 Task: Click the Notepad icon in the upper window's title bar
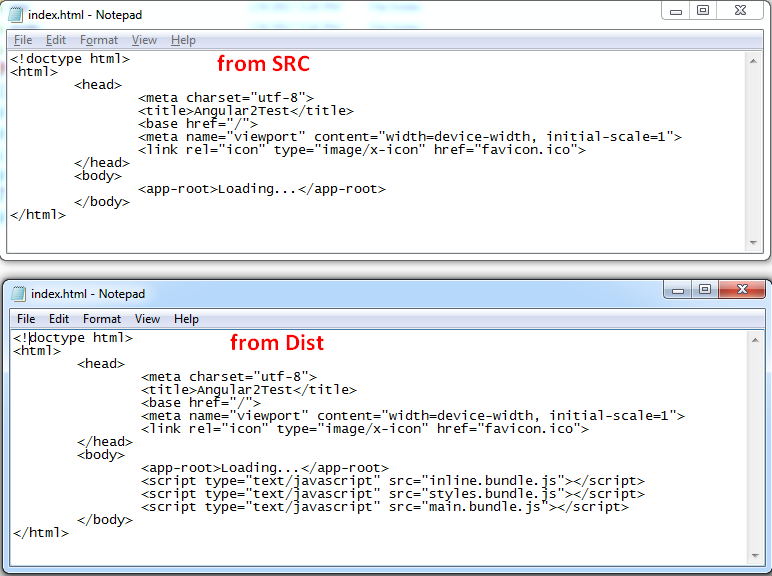[x=15, y=15]
